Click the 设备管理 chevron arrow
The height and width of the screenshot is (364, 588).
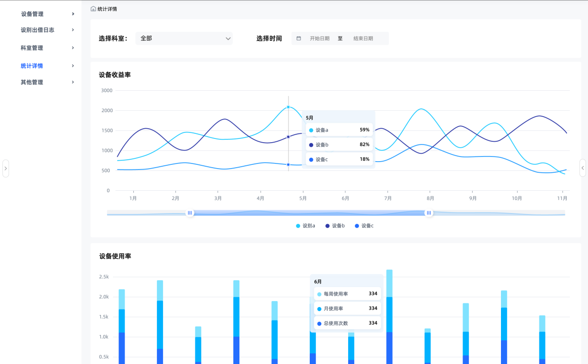73,14
